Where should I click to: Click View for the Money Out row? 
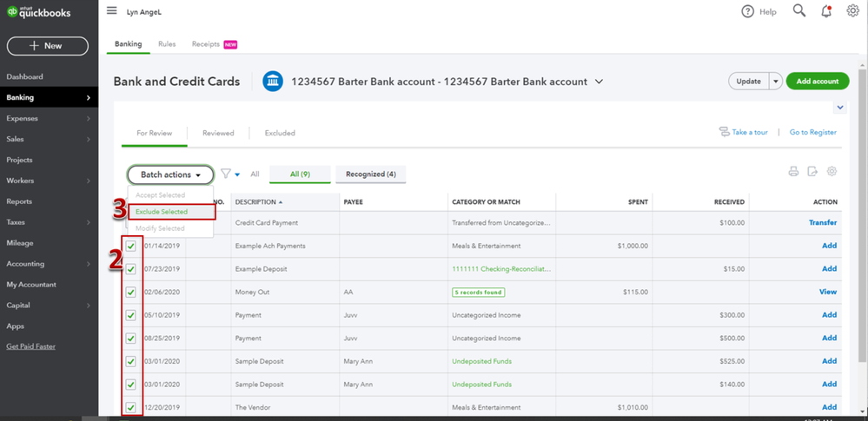coord(828,293)
